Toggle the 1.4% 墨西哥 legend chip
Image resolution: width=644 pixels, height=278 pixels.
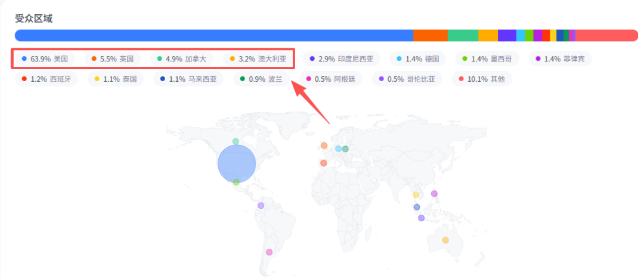(x=487, y=58)
